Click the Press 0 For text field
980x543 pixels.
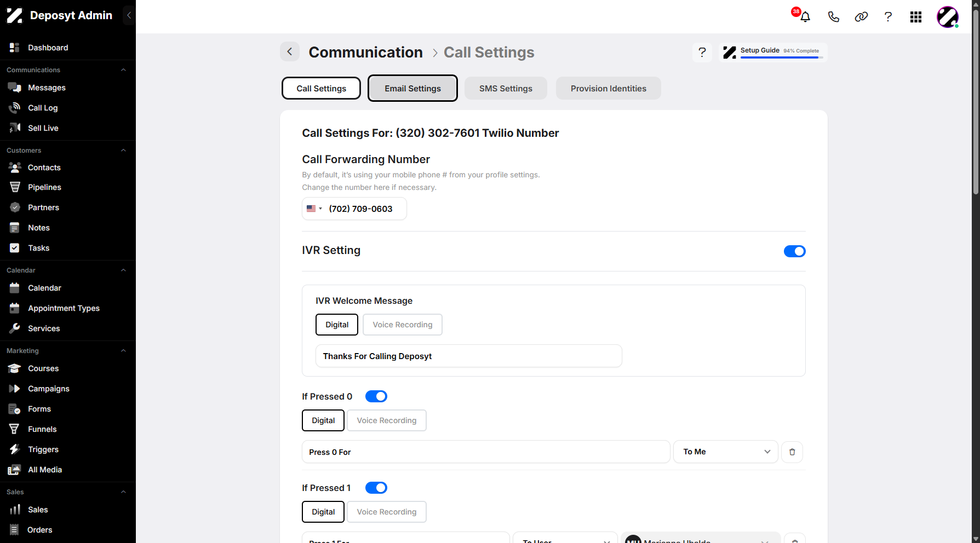point(486,452)
